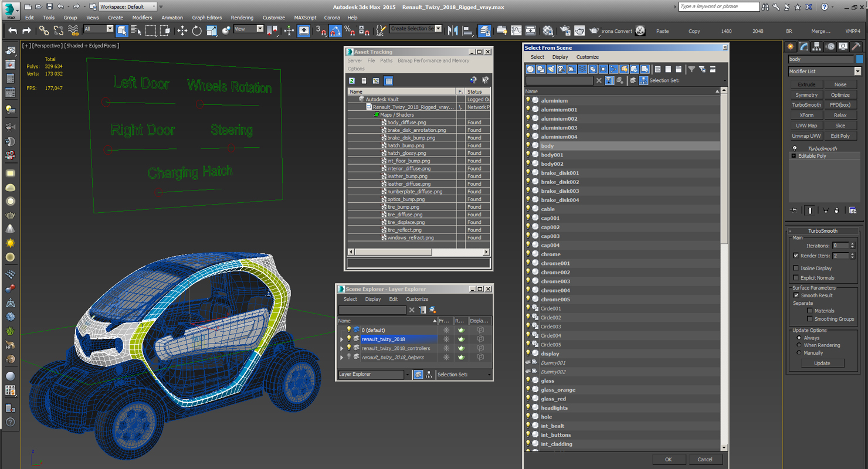Image resolution: width=868 pixels, height=469 pixels.
Task: Open the Create command panel tab
Action: pyautogui.click(x=791, y=46)
